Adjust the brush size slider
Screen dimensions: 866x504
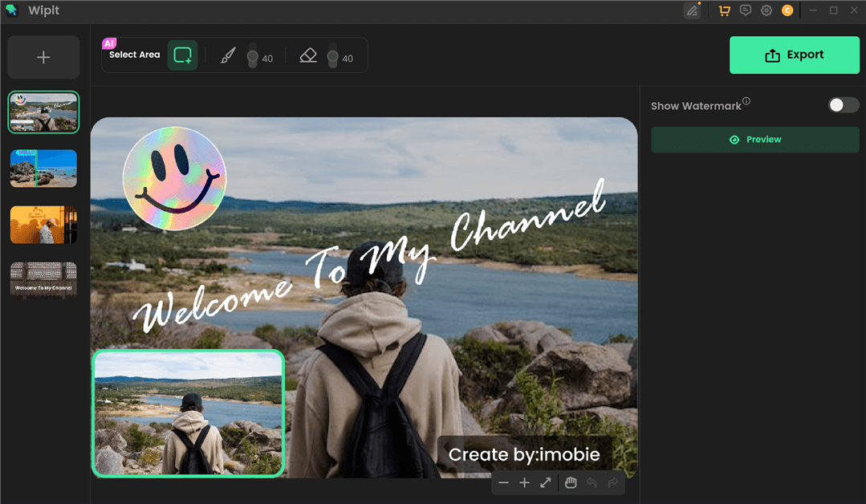pos(254,55)
